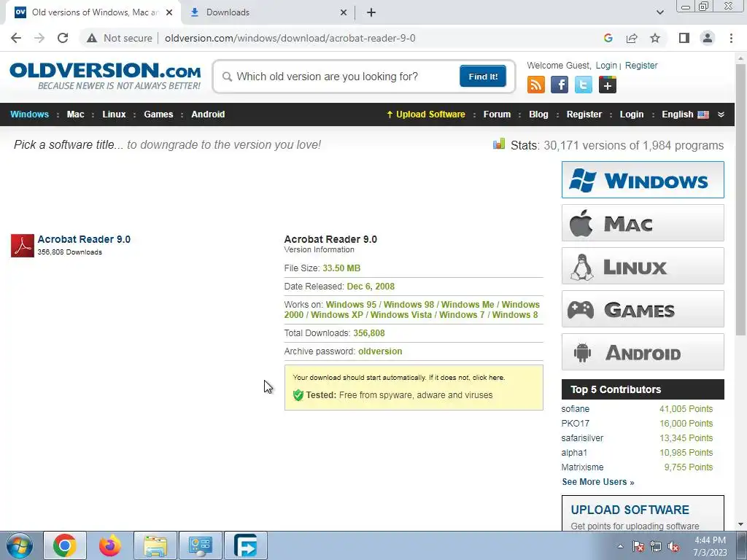Click the Login link beside Welcome Guest
Viewport: 747px width, 560px height.
click(x=606, y=65)
